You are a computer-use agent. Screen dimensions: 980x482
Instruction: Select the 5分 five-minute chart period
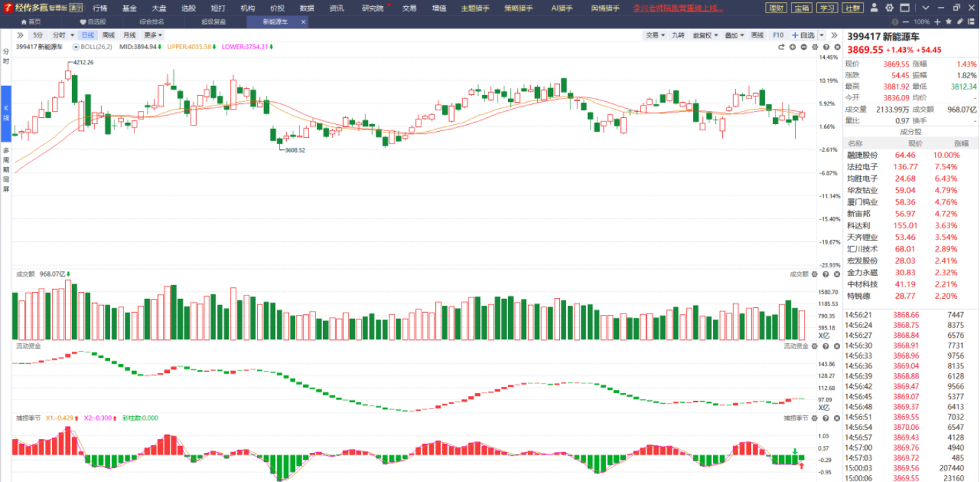37,35
